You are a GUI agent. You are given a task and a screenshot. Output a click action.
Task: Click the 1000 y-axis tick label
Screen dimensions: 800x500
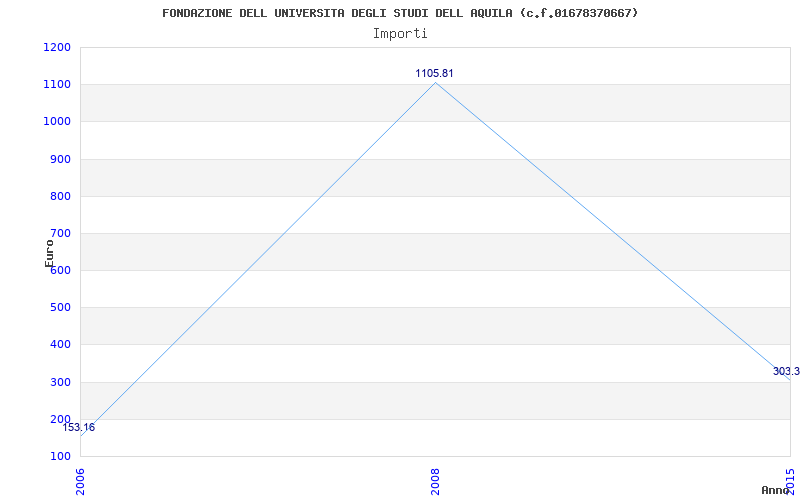[x=57, y=122]
